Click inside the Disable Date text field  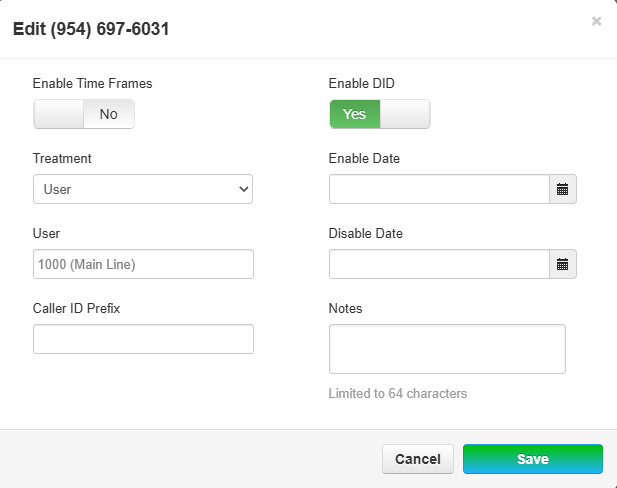[439, 264]
